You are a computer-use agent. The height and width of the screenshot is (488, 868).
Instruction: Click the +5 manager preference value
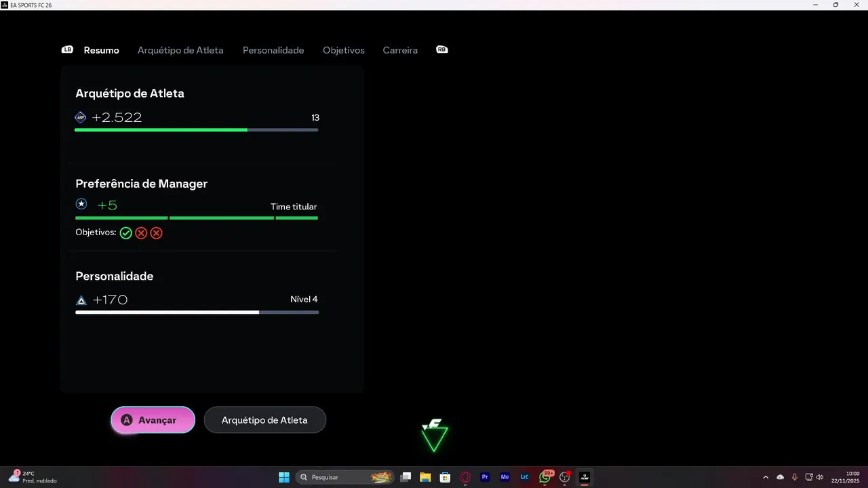[107, 205]
